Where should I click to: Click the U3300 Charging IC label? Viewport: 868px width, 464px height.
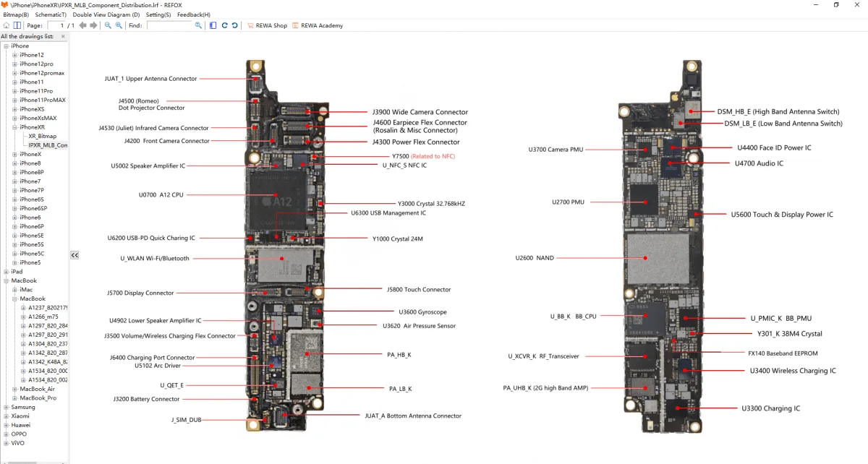[x=770, y=408]
